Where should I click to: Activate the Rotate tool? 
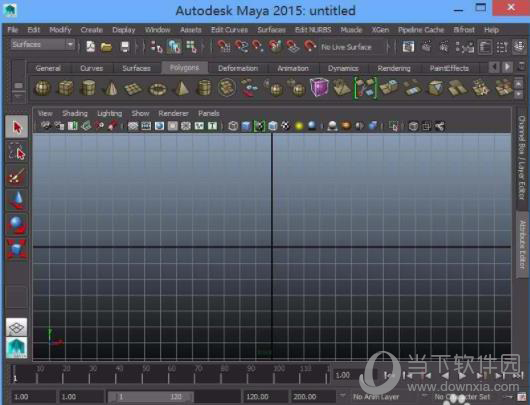coord(17,225)
